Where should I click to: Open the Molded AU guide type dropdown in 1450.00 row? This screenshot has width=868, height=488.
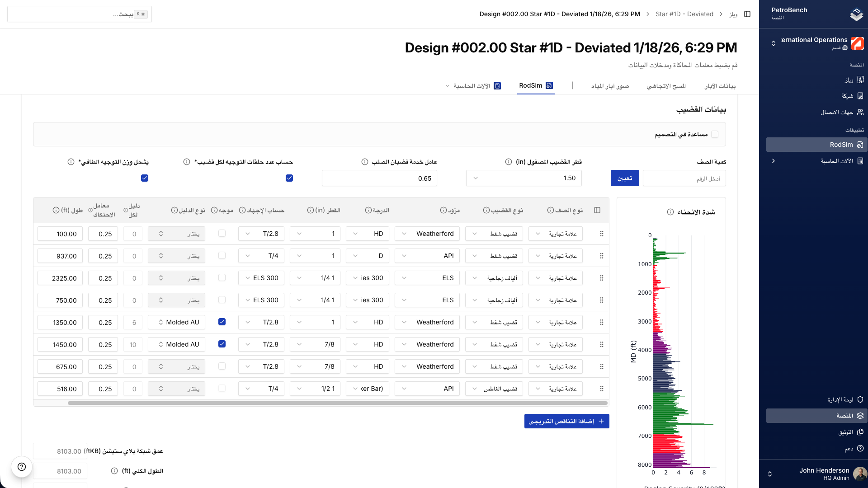[177, 344]
